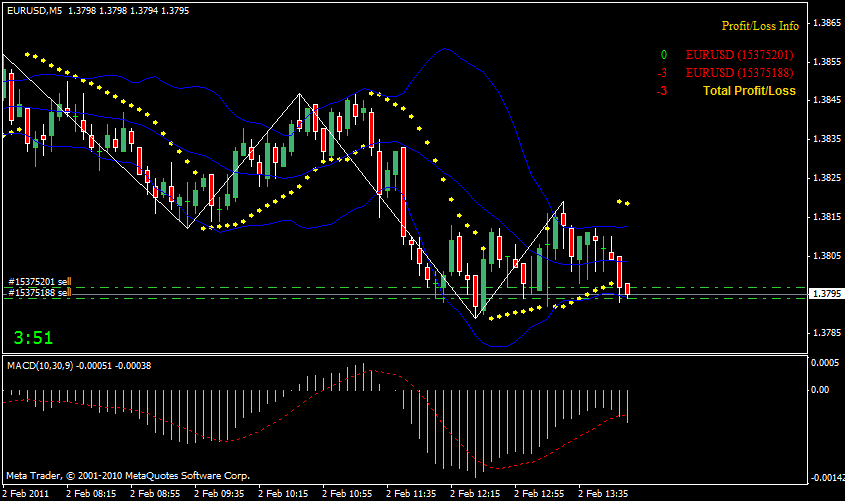Click the 1.3815 price scale value
This screenshot has width=845, height=501.
pos(827,217)
